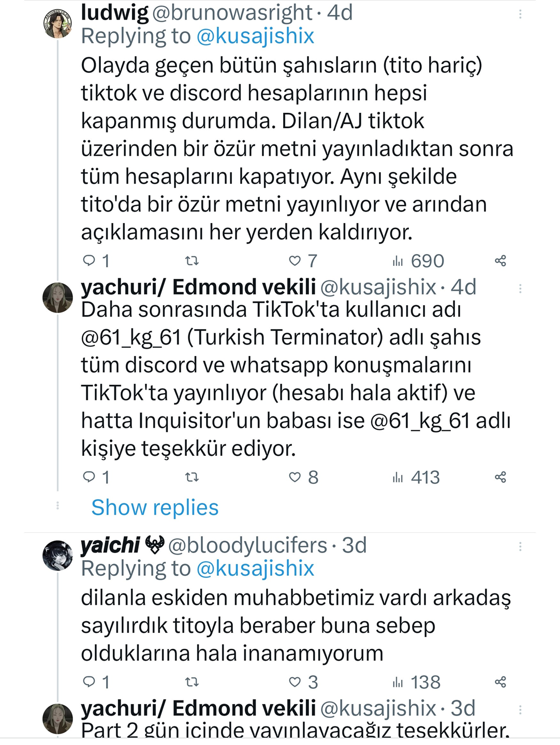
Task: Retweet yachuri's Turkish Terminator tweet
Action: 192,477
